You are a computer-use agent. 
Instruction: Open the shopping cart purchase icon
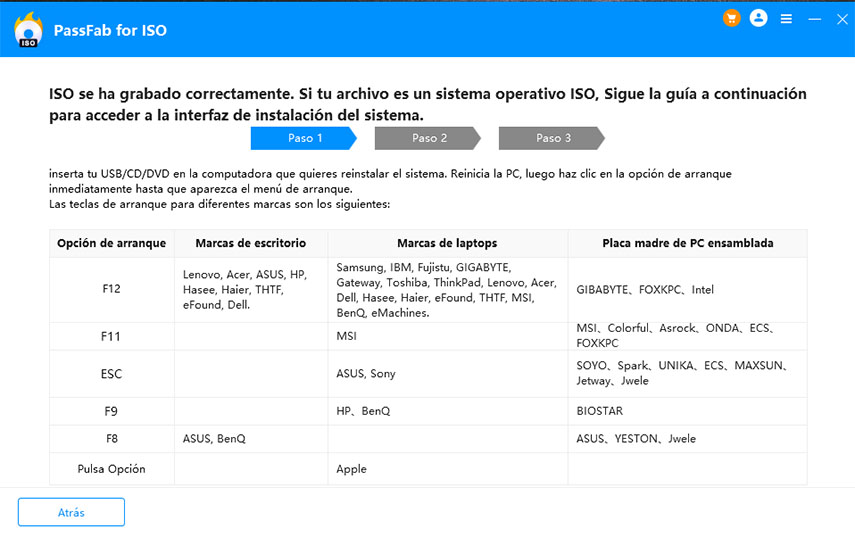click(x=731, y=19)
